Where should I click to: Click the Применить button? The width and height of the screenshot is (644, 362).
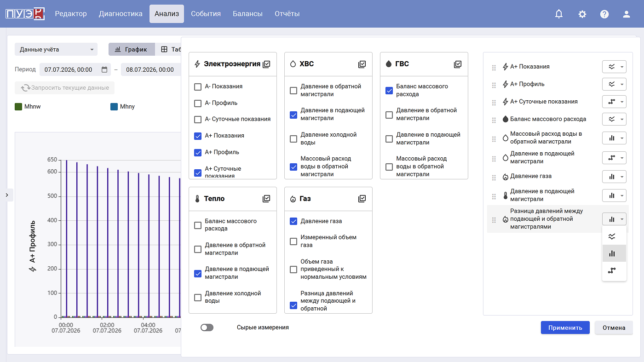click(x=565, y=328)
